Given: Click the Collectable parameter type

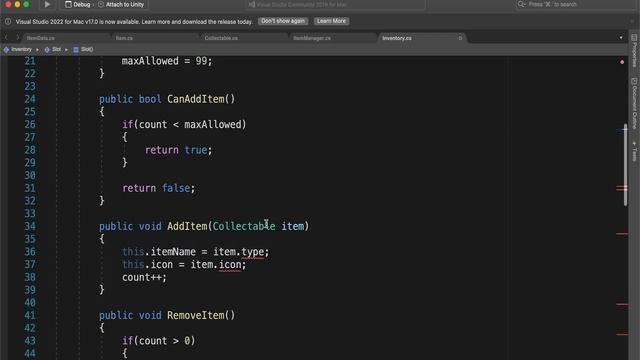Looking at the screenshot, I should pos(244,227).
